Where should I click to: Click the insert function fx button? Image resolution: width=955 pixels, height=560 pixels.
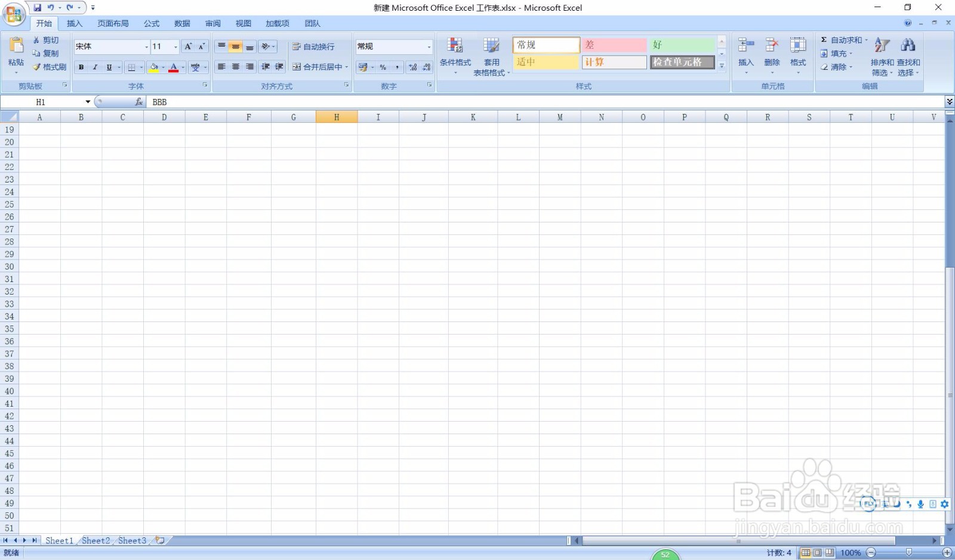pyautogui.click(x=139, y=102)
